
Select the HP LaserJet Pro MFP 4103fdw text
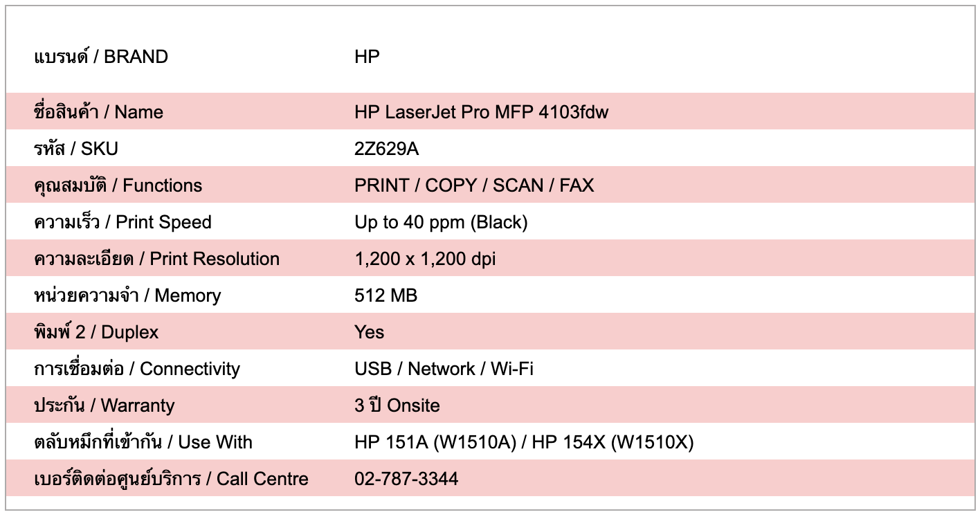click(481, 112)
